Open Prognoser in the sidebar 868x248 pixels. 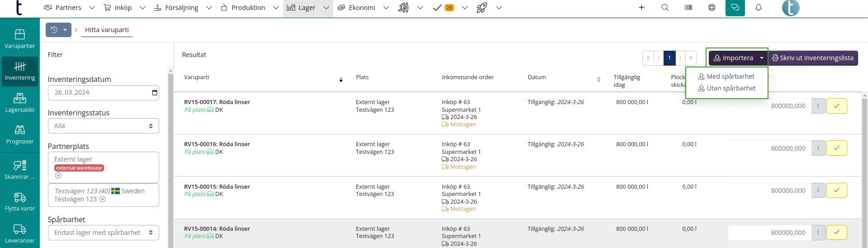click(20, 135)
